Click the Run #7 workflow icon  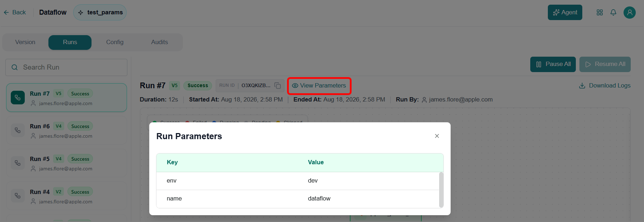click(18, 98)
